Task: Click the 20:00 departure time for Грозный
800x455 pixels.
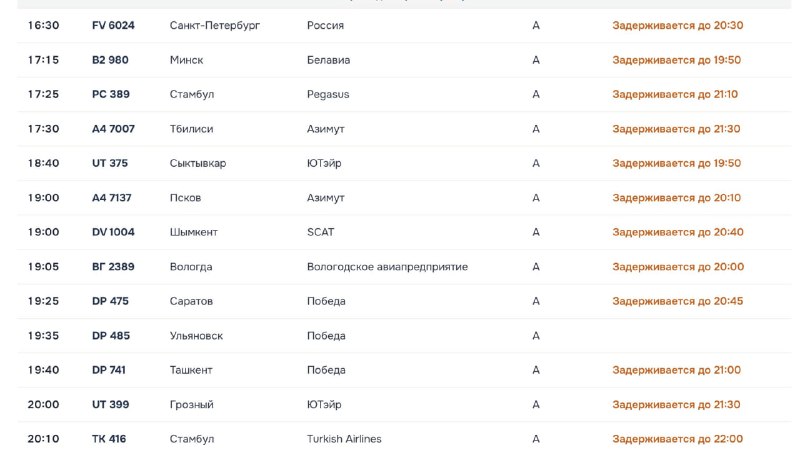Action: tap(43, 405)
